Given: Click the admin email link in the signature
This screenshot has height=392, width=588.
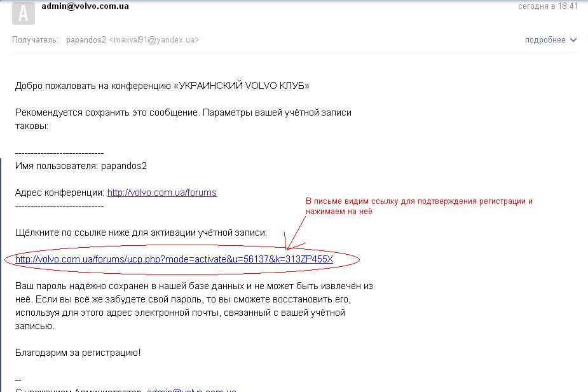Looking at the screenshot, I should [x=191, y=389].
